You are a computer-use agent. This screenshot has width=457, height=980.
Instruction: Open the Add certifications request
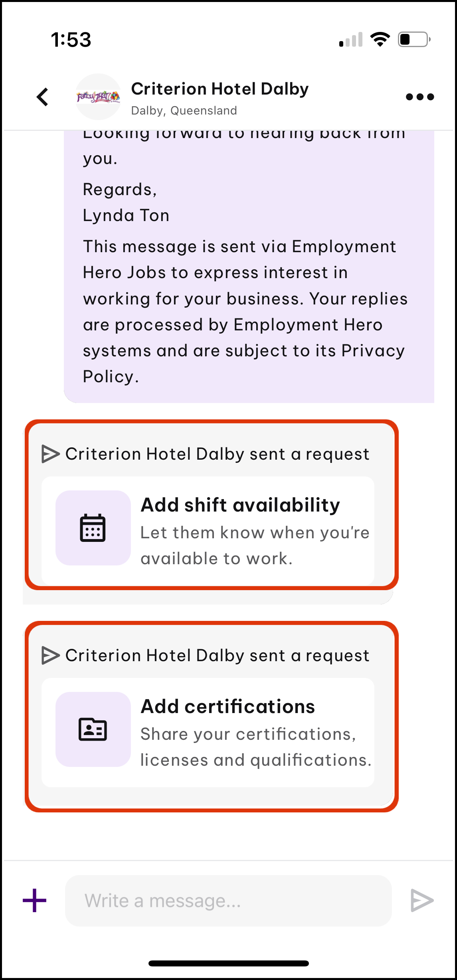click(x=228, y=707)
